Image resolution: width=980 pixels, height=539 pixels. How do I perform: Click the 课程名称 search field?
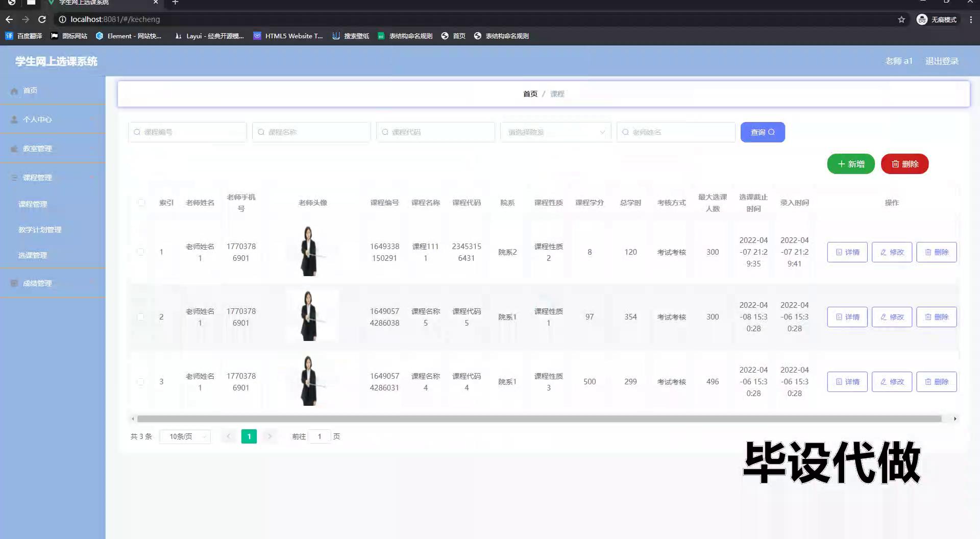click(311, 132)
